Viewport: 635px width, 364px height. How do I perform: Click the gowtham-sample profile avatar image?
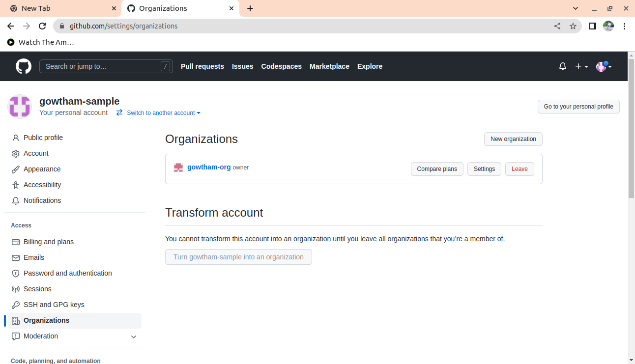[x=20, y=107]
